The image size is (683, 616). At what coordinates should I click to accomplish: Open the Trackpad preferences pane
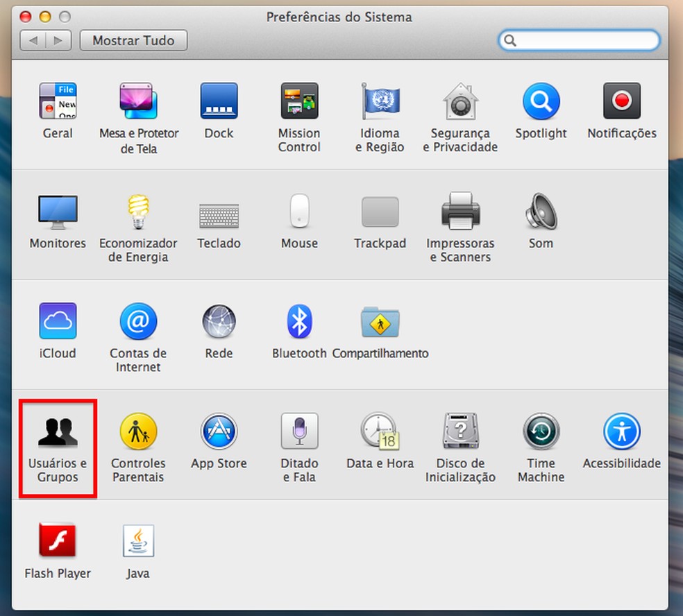[380, 212]
